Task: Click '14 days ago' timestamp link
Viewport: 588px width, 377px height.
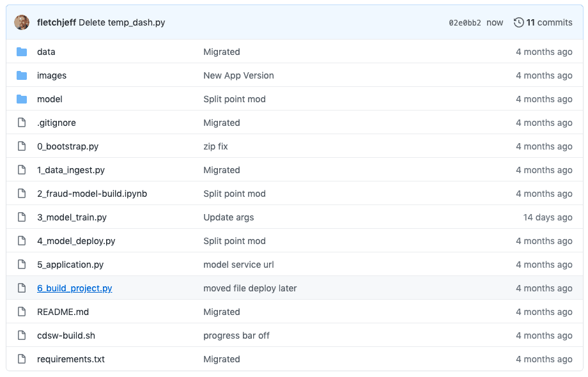Action: tap(546, 217)
